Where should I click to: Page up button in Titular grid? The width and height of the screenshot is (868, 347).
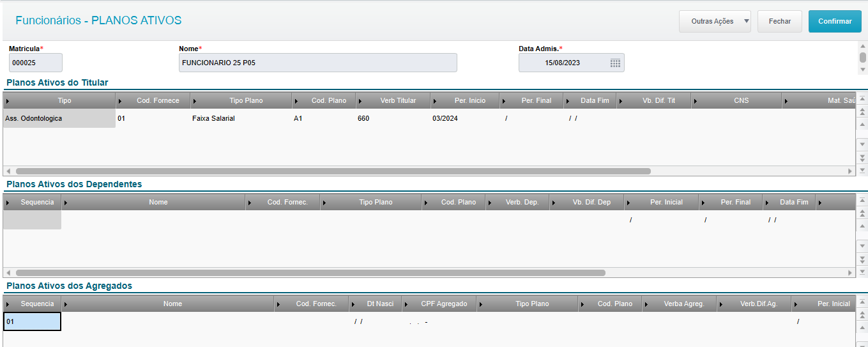(x=862, y=111)
